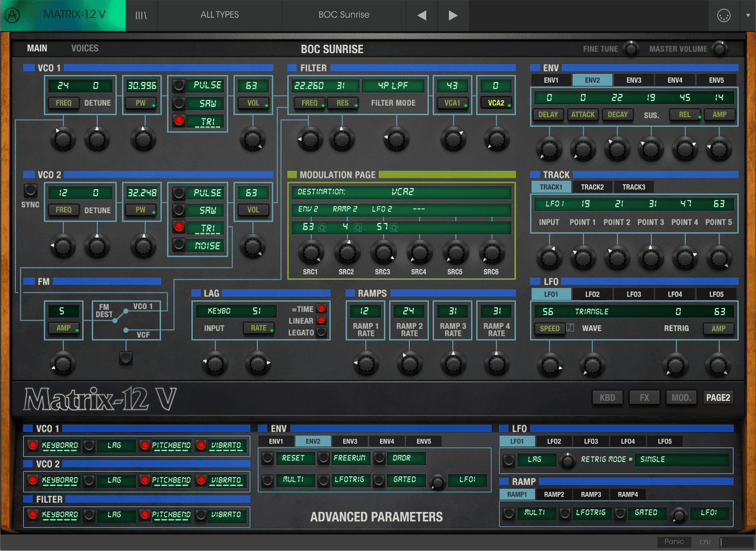Viewport: 756px width, 551px height.
Task: Go to the next preset with right arrow
Action: pyautogui.click(x=453, y=15)
